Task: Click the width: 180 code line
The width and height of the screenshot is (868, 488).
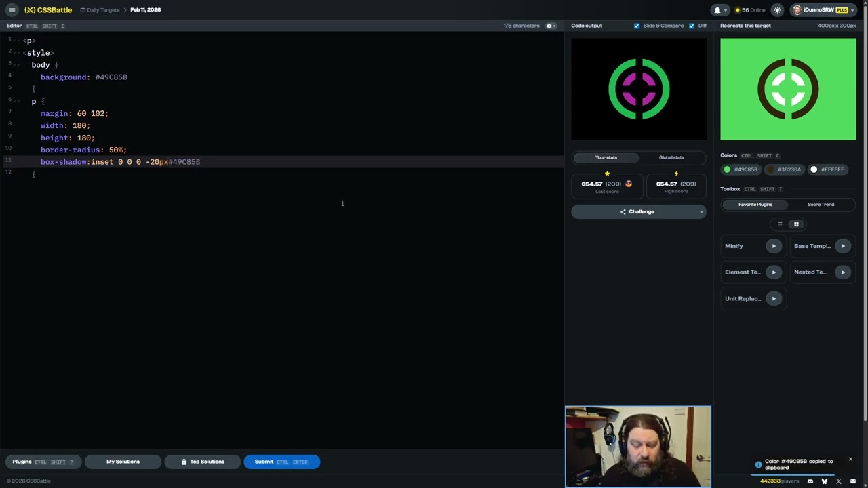Action: [x=65, y=126]
